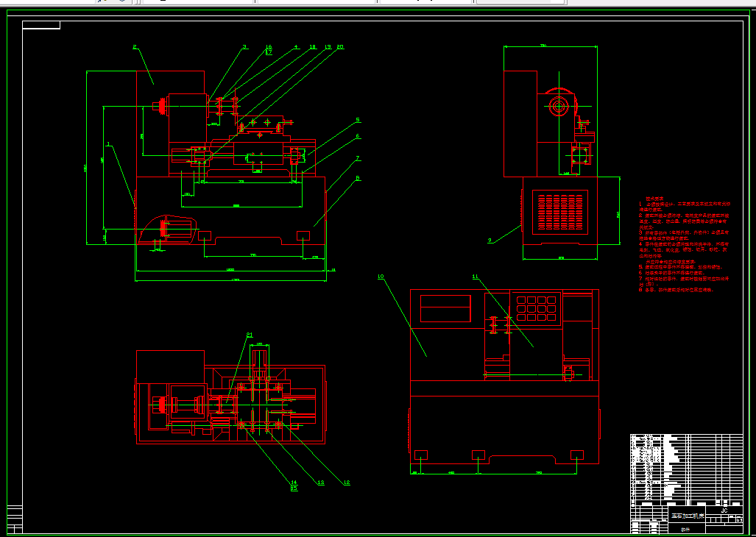Pick the display screen rectangle on the control panel
Screen dimensions: 756x537
(x=445, y=308)
